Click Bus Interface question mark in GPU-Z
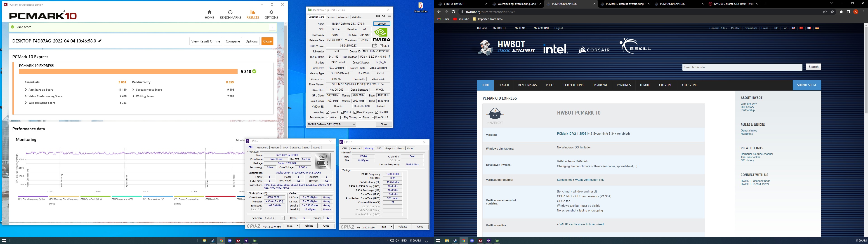This screenshot has height=244, width=868. 389,57
